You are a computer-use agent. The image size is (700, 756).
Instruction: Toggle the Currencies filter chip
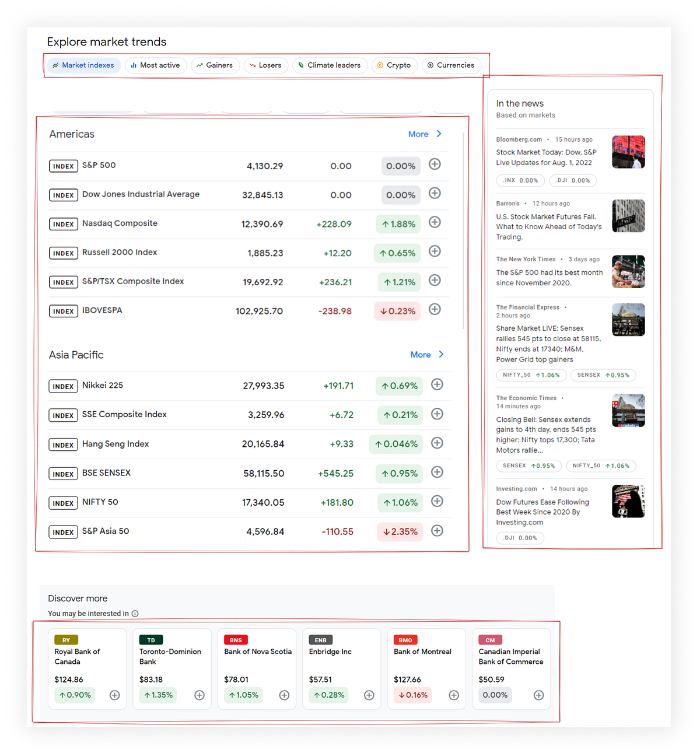pos(451,65)
